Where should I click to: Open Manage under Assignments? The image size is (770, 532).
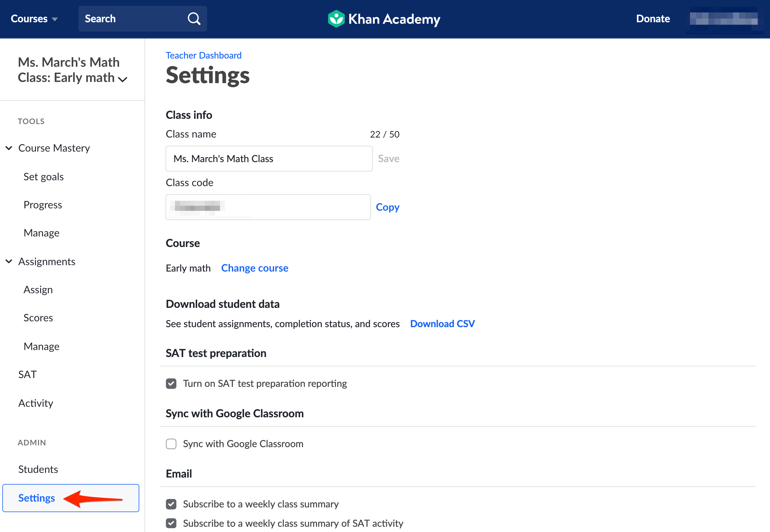[x=41, y=346]
